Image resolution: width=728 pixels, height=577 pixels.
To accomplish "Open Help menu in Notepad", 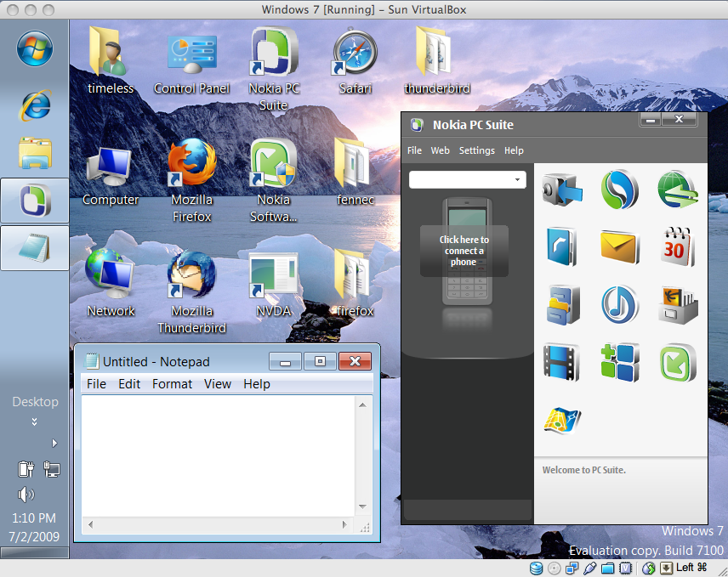I will 257,384.
